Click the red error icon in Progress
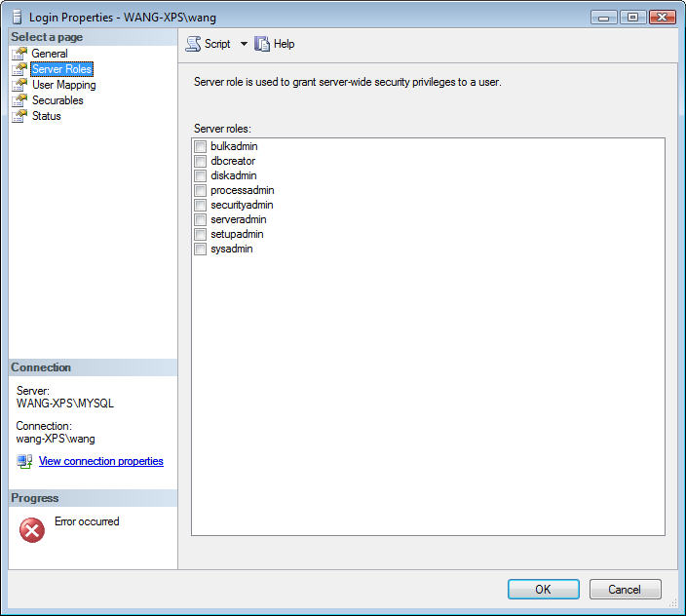 (x=32, y=530)
